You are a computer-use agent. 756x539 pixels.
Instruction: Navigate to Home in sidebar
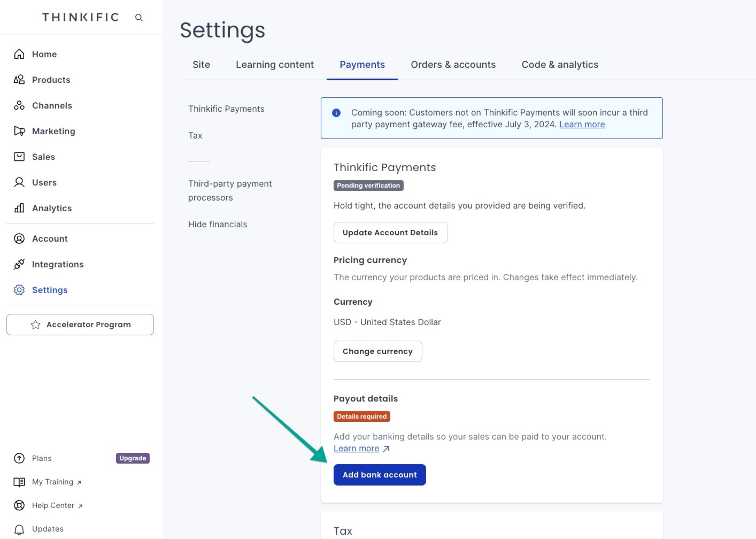(44, 54)
